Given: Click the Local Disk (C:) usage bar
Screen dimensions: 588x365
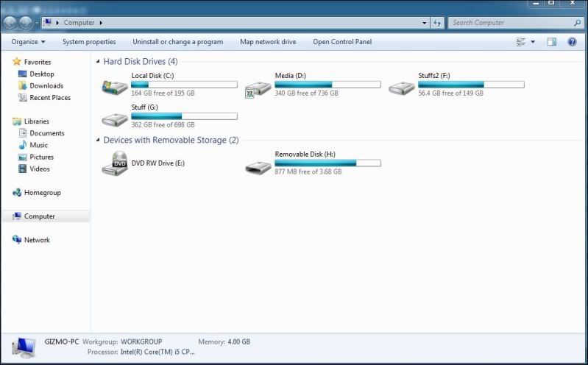Looking at the screenshot, I should point(184,85).
